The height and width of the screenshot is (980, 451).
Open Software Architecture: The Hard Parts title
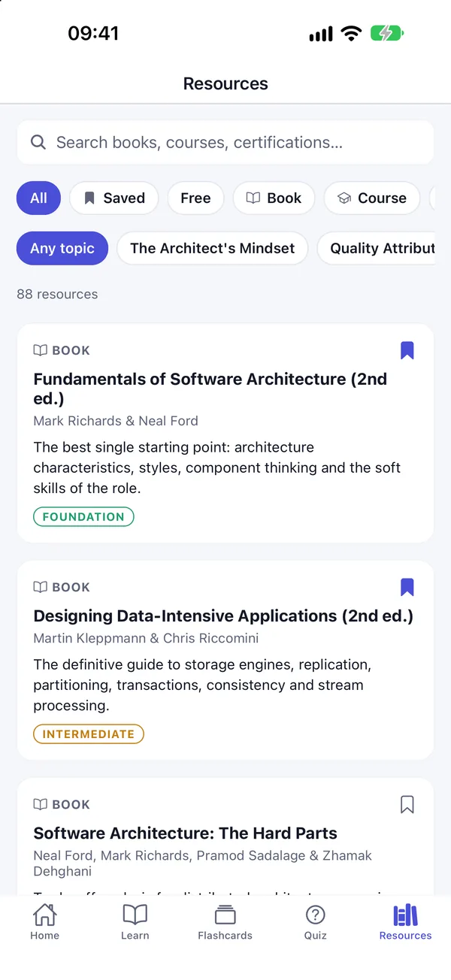pyautogui.click(x=185, y=833)
